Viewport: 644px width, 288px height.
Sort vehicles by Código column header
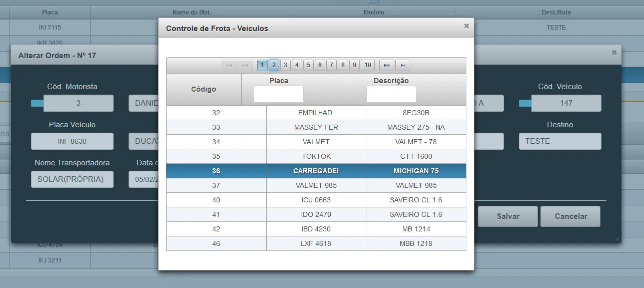point(204,89)
